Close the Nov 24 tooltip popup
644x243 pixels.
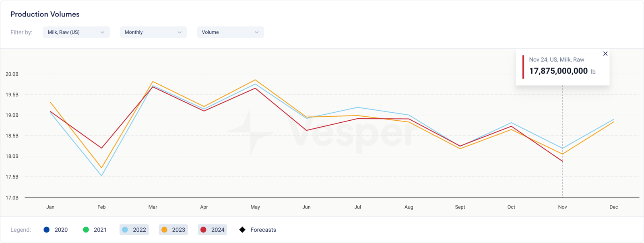[x=605, y=54]
